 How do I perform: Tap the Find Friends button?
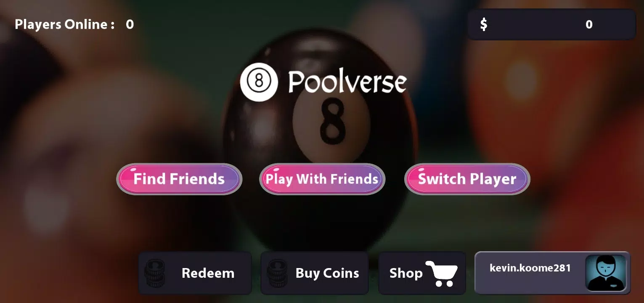179,179
